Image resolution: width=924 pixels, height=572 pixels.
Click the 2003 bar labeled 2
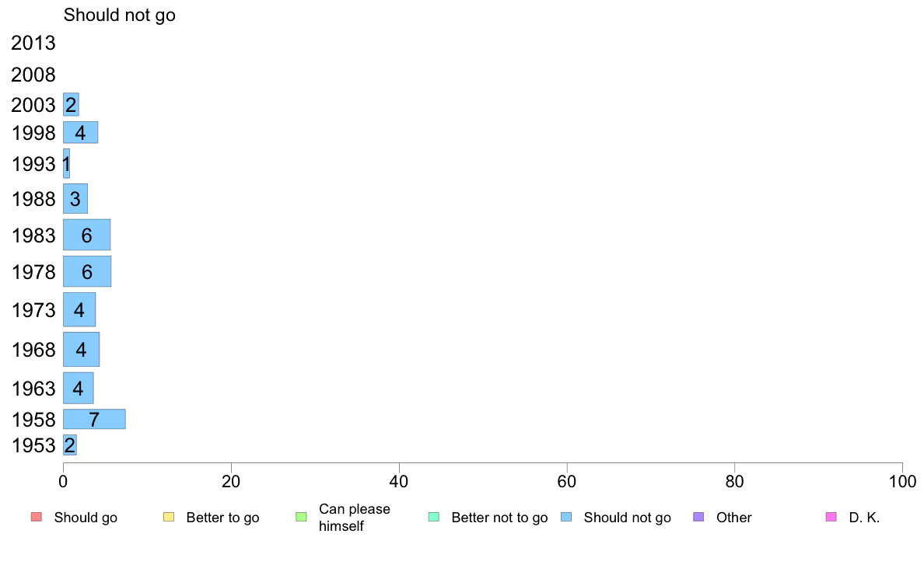(x=71, y=105)
